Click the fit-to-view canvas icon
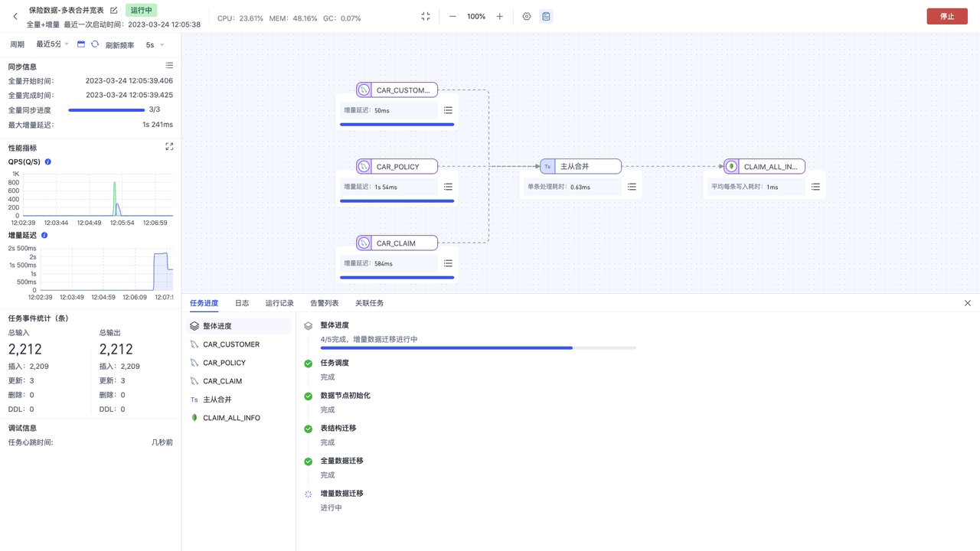The width and height of the screenshot is (980, 551). click(426, 16)
